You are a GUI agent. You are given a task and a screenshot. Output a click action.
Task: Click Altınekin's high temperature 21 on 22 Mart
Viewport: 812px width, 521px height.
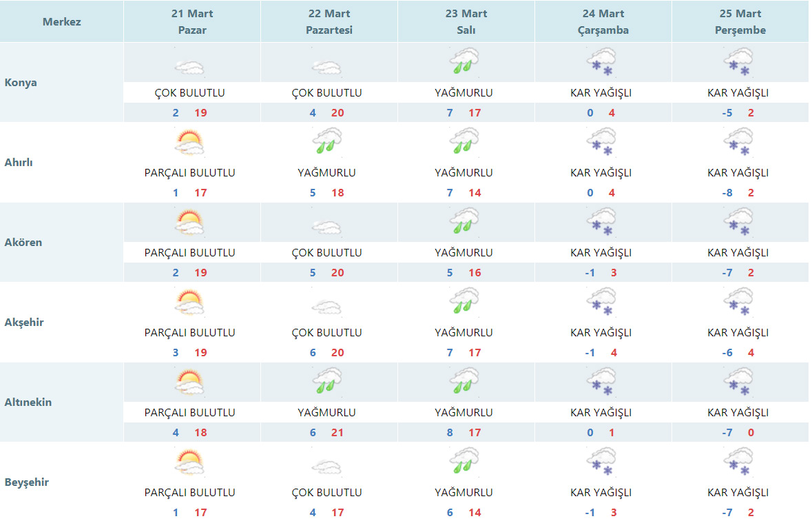[337, 433]
